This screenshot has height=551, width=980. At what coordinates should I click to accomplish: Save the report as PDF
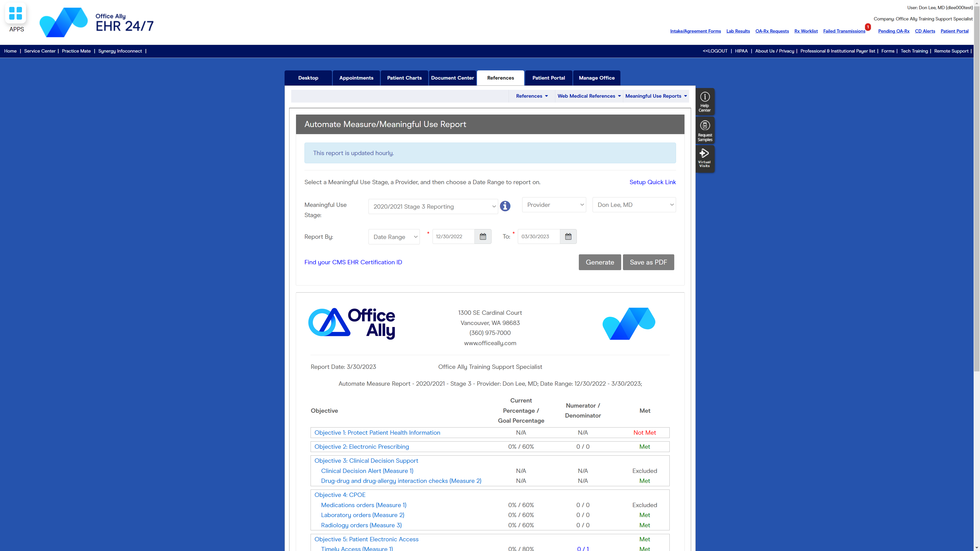click(x=648, y=262)
